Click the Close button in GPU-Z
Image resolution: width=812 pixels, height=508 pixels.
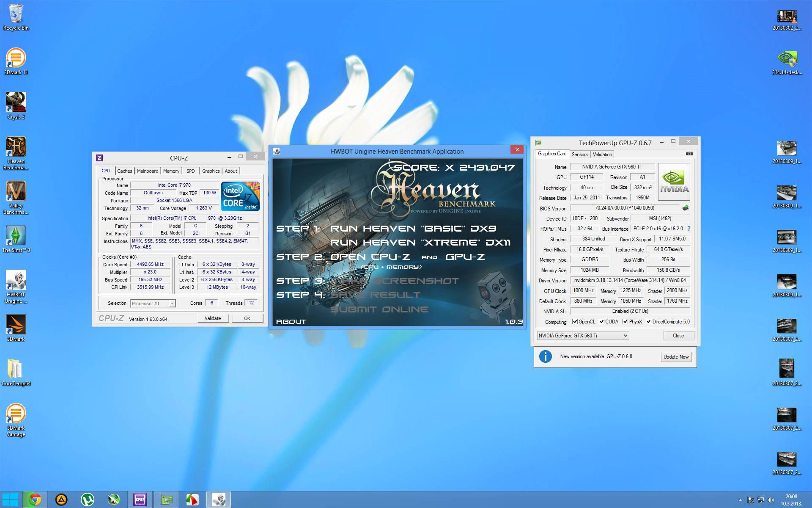[678, 335]
